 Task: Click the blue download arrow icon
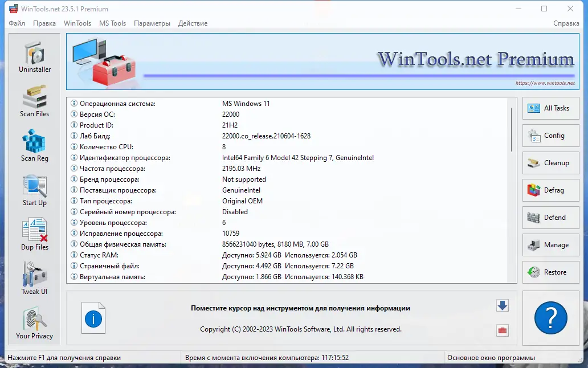[502, 305]
